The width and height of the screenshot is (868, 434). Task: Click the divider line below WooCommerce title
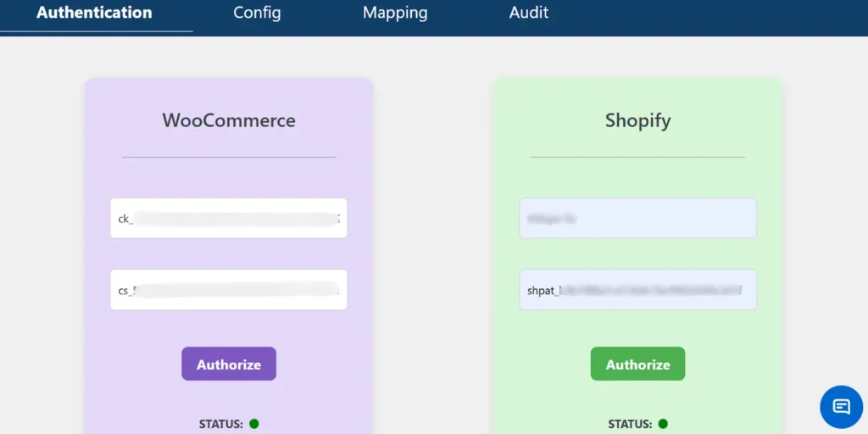(x=229, y=157)
